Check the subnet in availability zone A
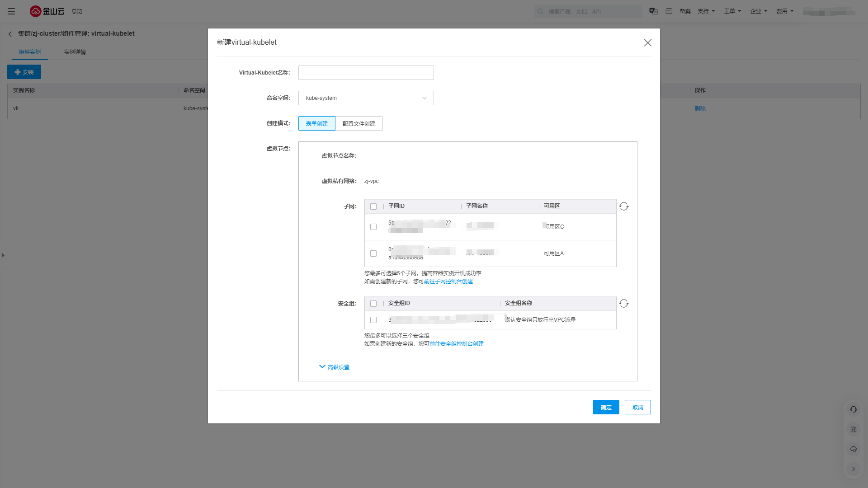This screenshot has height=488, width=868. [x=373, y=253]
